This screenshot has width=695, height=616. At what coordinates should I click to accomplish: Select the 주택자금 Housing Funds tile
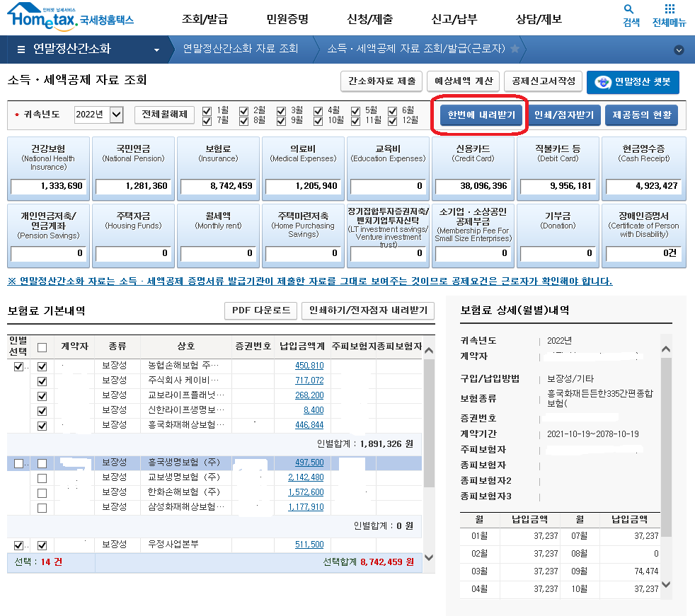click(x=134, y=236)
